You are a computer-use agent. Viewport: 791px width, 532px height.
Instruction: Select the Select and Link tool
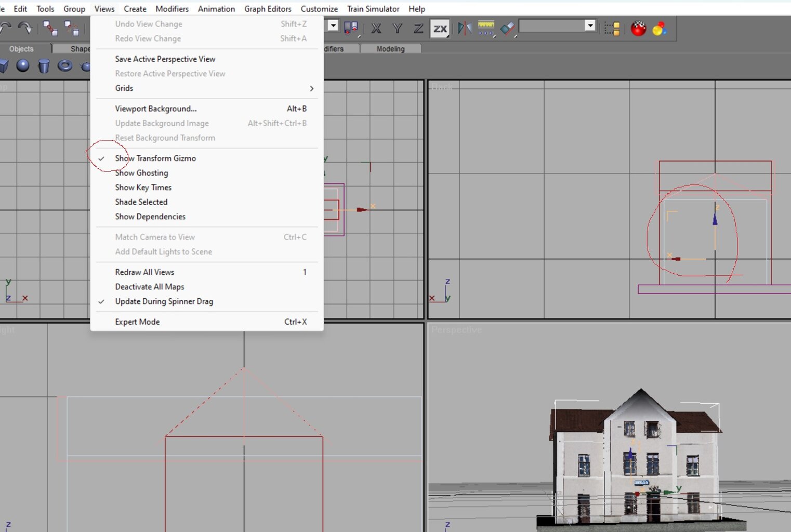click(x=50, y=28)
